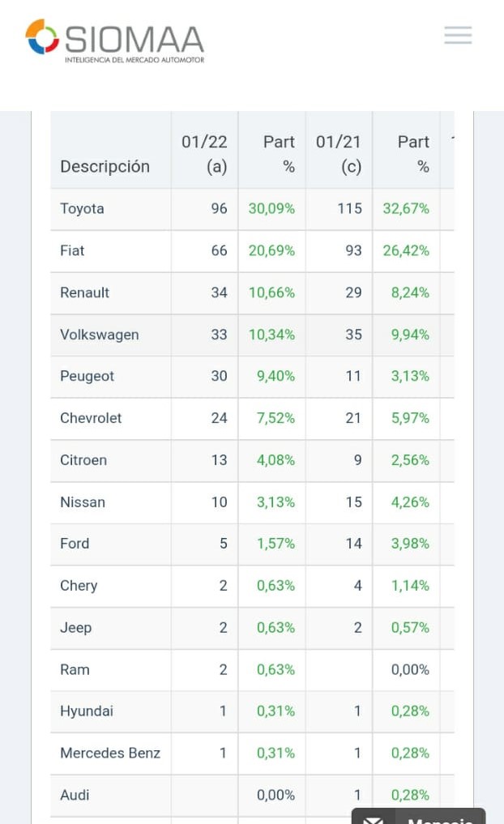Click the SIOMAA logo
Image resolution: width=504 pixels, height=824 pixels.
(x=114, y=41)
